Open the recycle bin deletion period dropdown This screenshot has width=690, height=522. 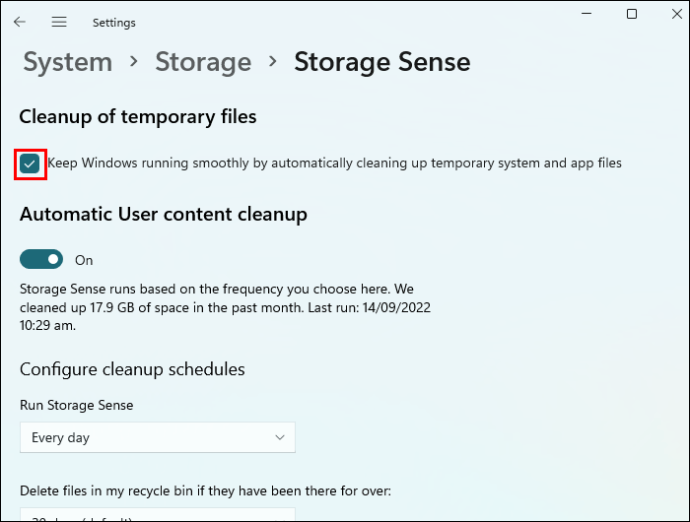pyautogui.click(x=157, y=515)
